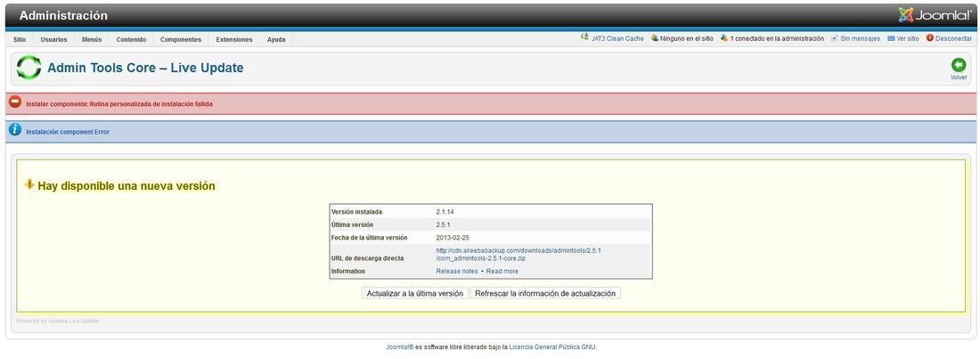Click the conectado en la administración users icon

723,38
